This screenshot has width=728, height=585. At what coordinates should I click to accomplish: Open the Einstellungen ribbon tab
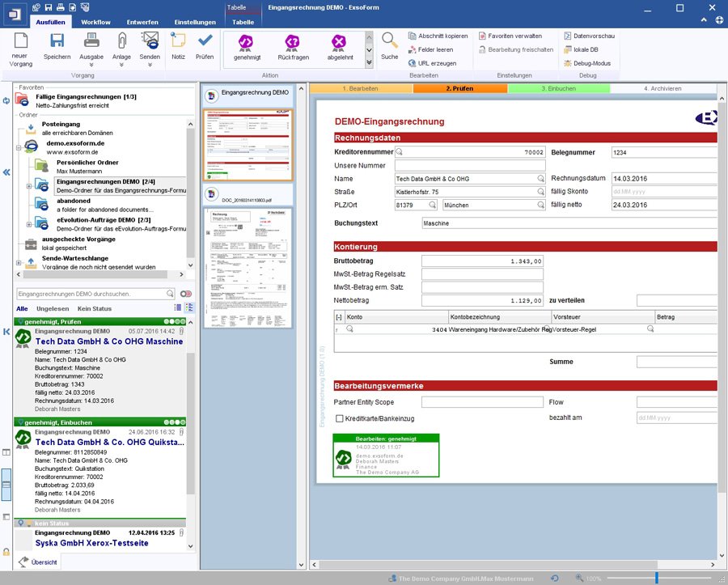pos(195,22)
